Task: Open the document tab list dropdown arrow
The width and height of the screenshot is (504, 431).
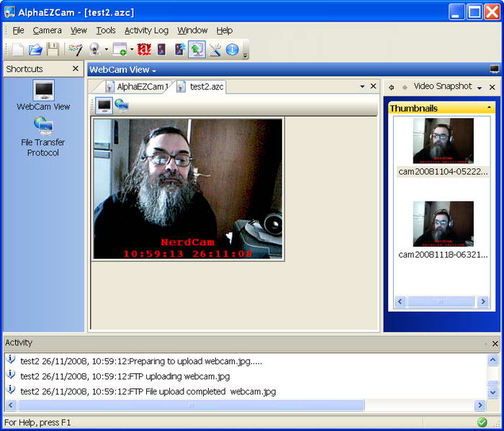Action: coord(363,86)
